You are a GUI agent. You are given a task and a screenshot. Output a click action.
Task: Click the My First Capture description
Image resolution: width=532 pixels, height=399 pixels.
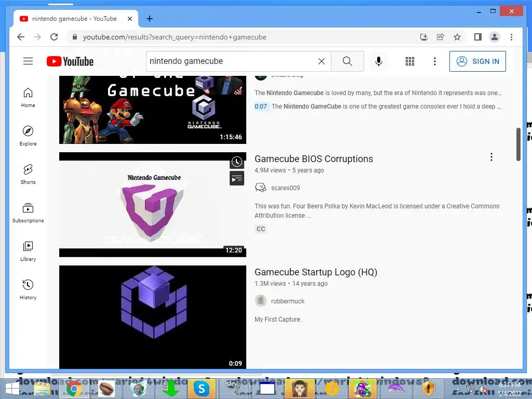tap(278, 320)
